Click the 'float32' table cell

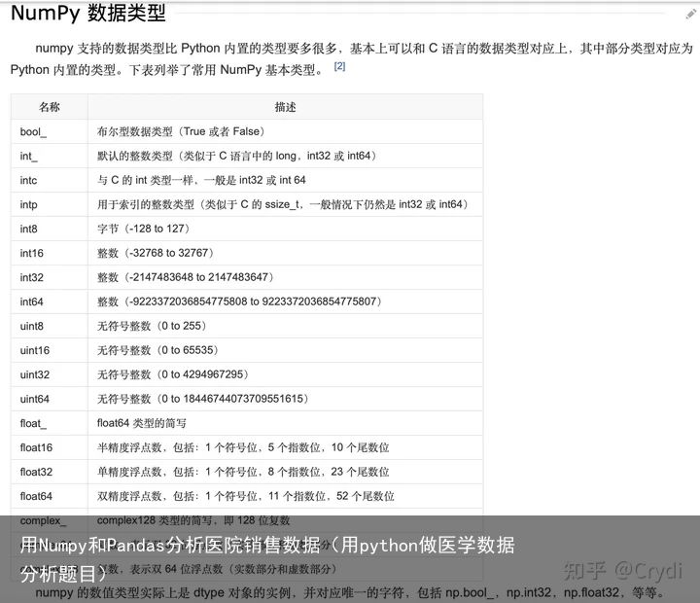click(x=50, y=472)
